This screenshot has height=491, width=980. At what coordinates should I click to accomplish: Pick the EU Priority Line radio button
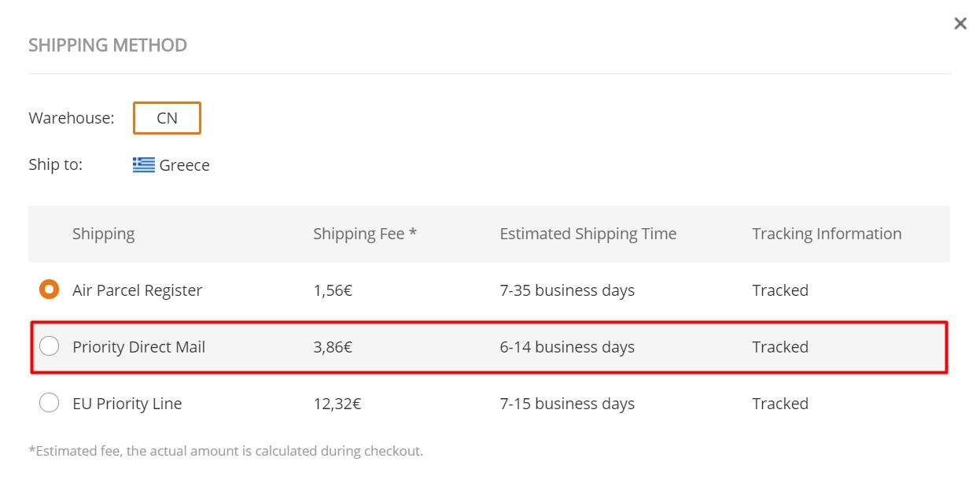click(x=50, y=403)
